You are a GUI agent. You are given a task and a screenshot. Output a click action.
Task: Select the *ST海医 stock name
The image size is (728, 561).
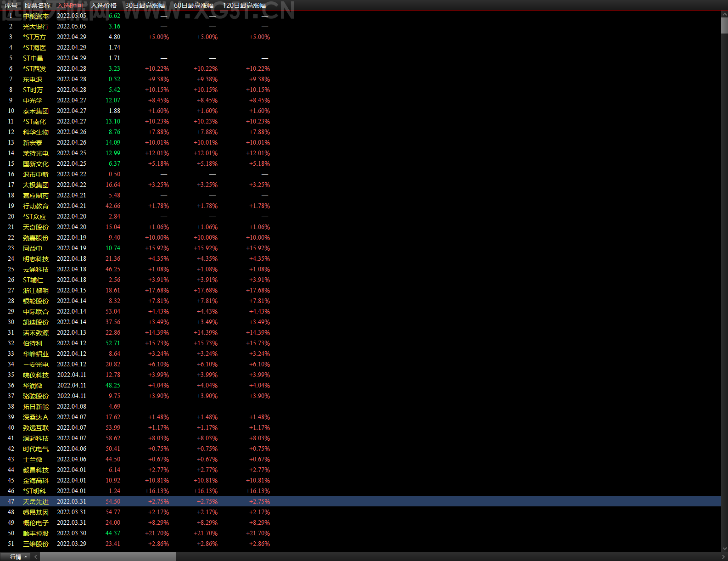pyautogui.click(x=34, y=48)
